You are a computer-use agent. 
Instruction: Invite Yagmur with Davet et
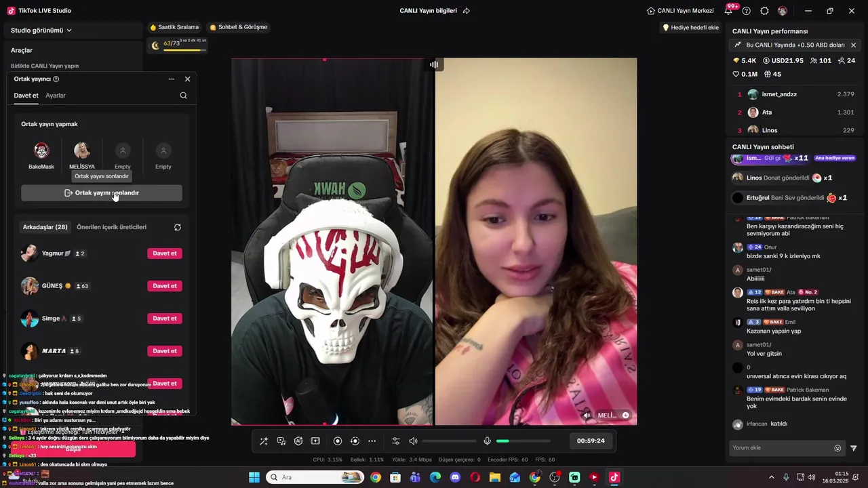pos(165,253)
